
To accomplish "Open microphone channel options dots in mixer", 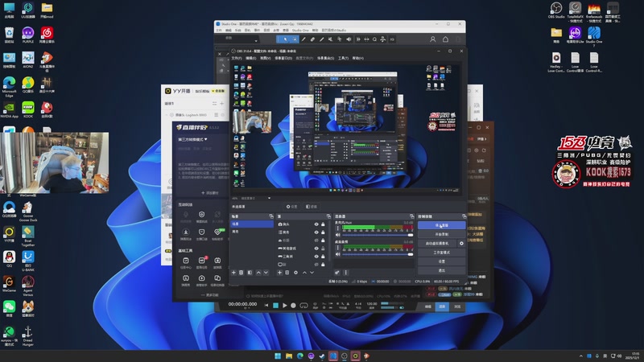I will click(x=337, y=228).
